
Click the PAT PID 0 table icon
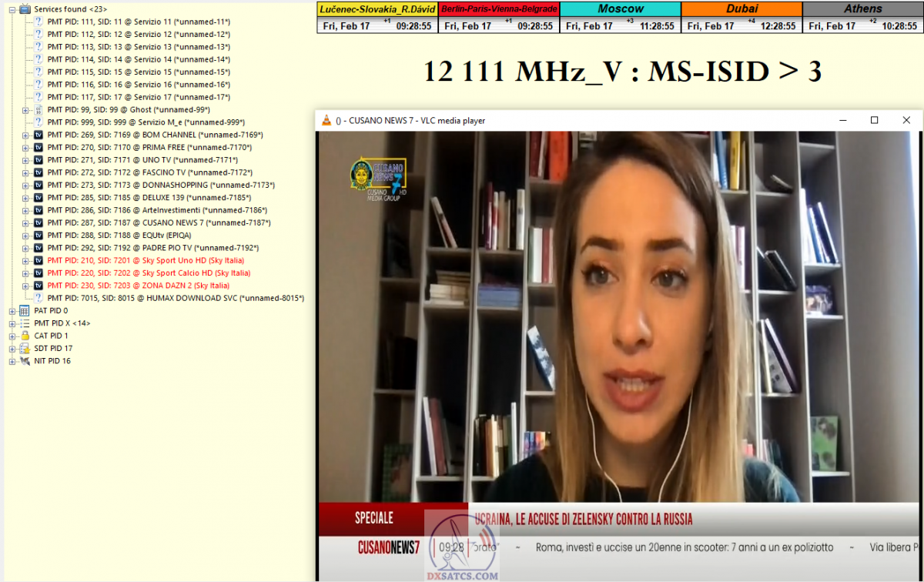click(25, 310)
